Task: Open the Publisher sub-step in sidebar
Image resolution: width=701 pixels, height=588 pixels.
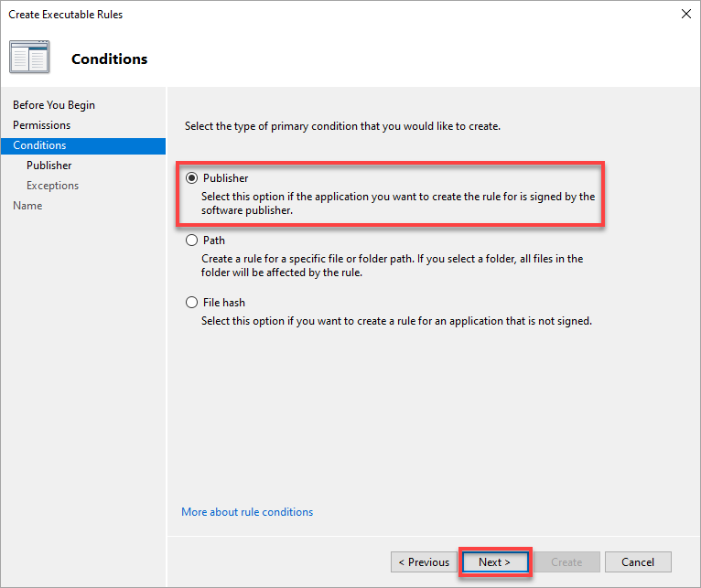Action: (49, 166)
